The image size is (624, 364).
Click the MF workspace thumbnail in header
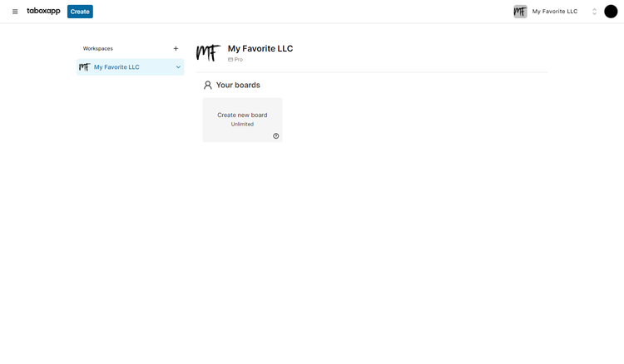(x=520, y=12)
